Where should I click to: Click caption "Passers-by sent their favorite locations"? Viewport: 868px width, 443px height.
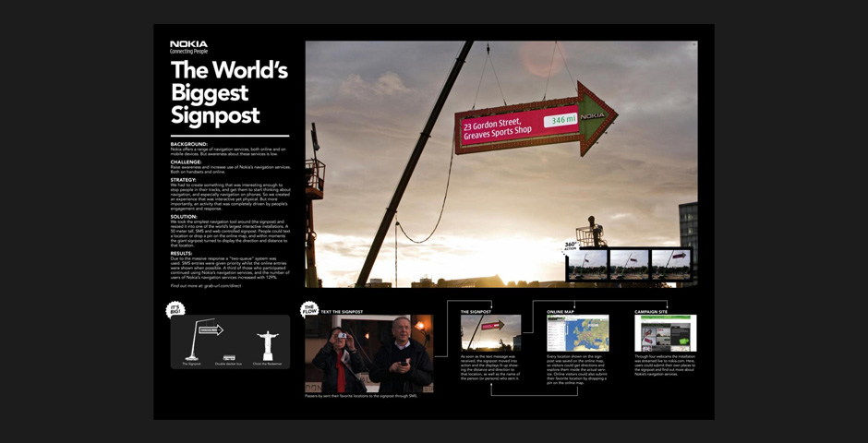click(x=361, y=396)
